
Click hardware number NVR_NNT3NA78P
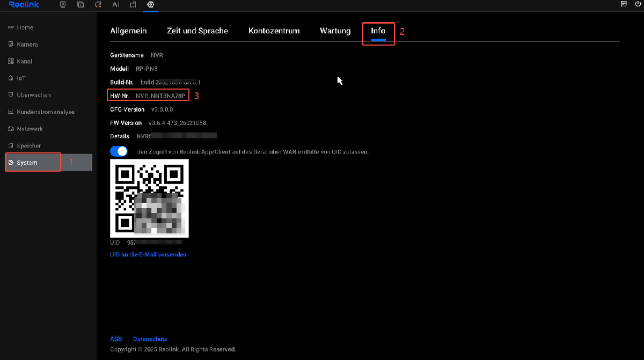pyautogui.click(x=160, y=96)
